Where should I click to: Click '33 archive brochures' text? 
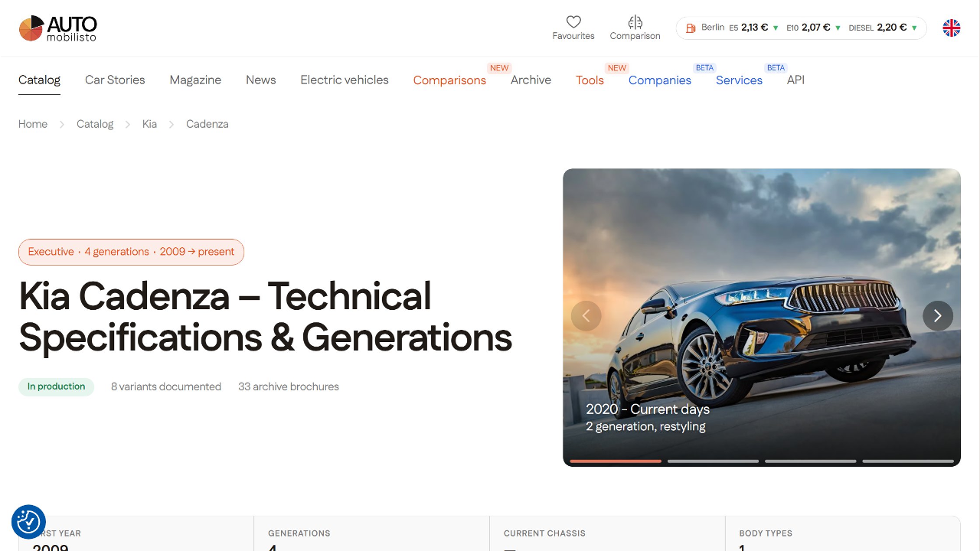coord(289,386)
